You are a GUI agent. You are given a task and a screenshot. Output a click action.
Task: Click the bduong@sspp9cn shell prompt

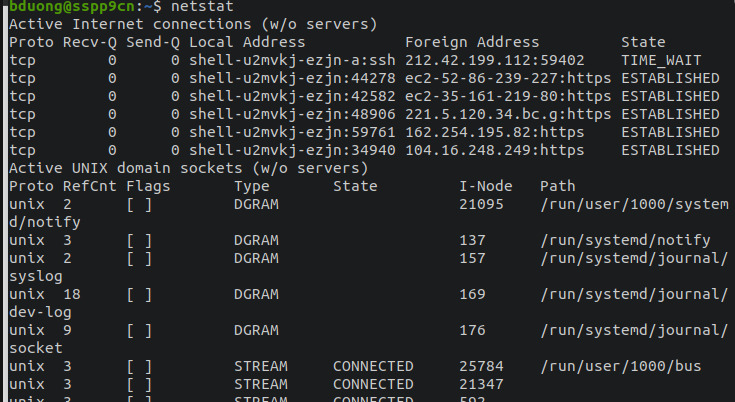click(63, 6)
